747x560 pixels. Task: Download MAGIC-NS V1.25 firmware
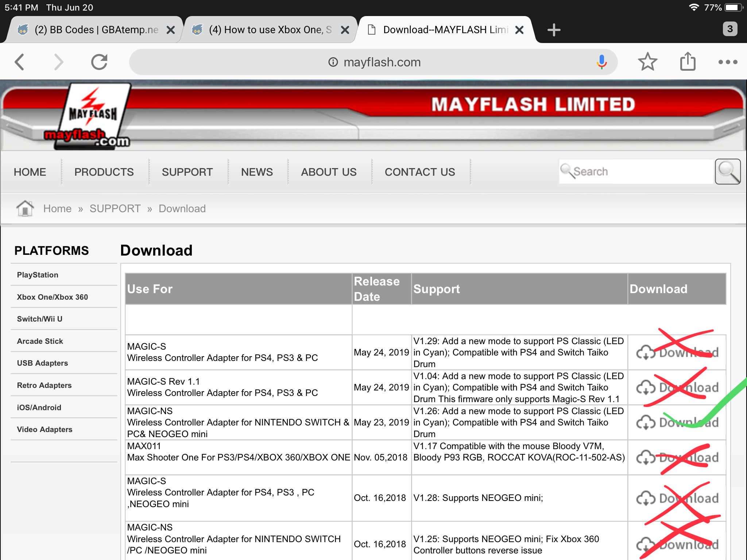[x=677, y=544]
